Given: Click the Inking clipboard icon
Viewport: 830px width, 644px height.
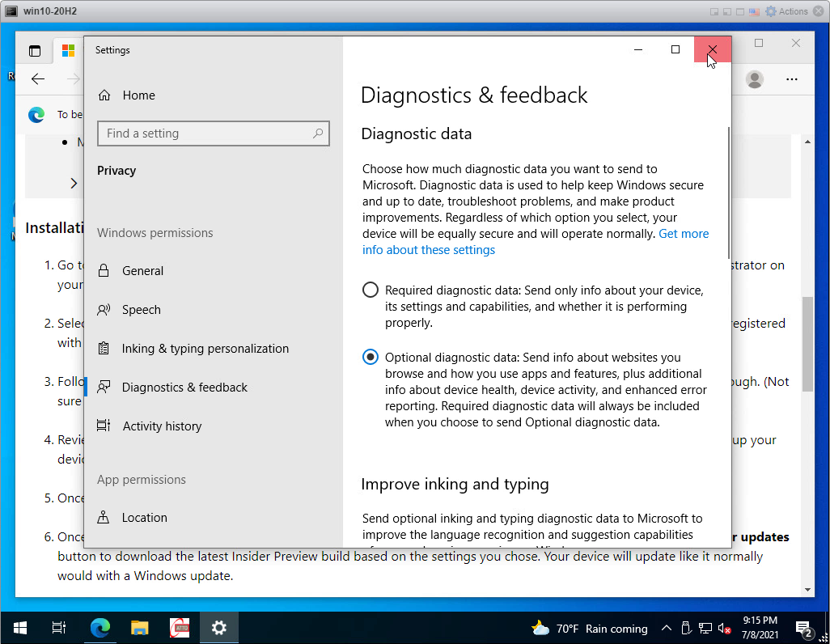Looking at the screenshot, I should click(x=104, y=349).
